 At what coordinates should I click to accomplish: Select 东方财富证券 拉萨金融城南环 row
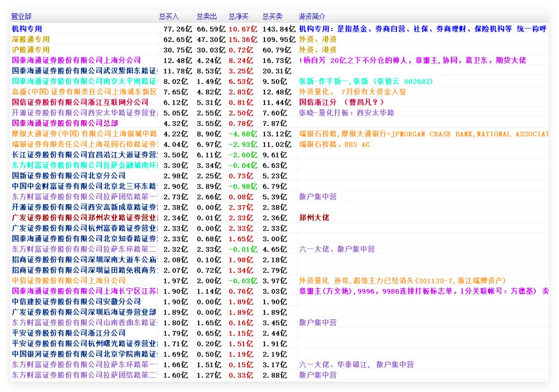[84, 165]
